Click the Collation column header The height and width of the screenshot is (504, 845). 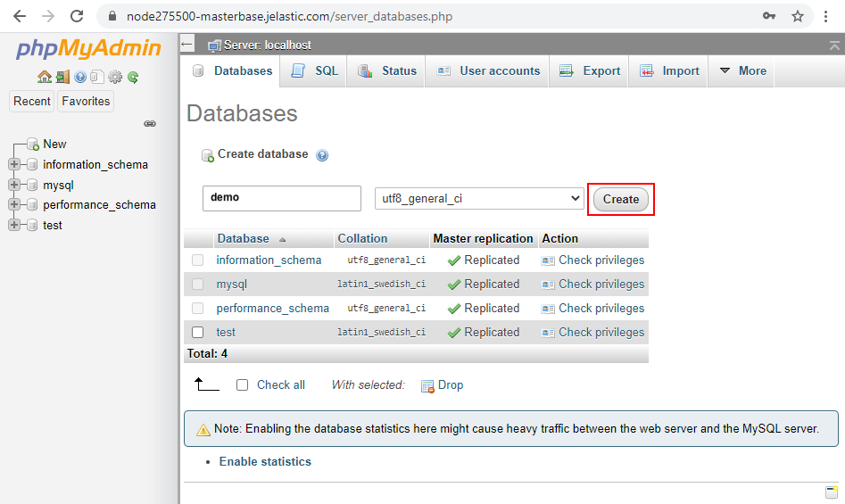coord(362,238)
